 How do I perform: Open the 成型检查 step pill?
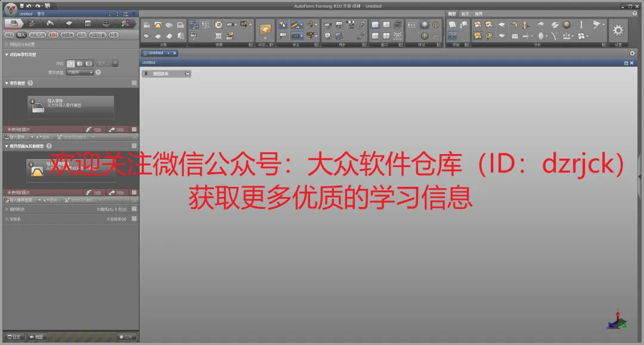(x=97, y=35)
